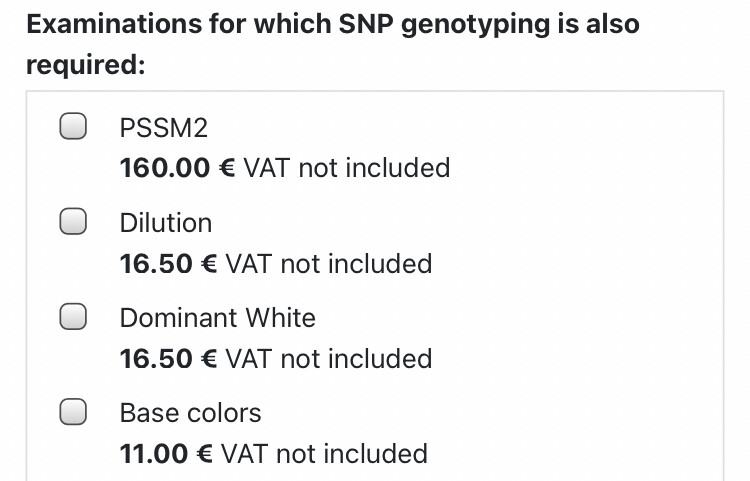Click the Dominant White label text
This screenshot has height=481, width=750.
pos(217,318)
